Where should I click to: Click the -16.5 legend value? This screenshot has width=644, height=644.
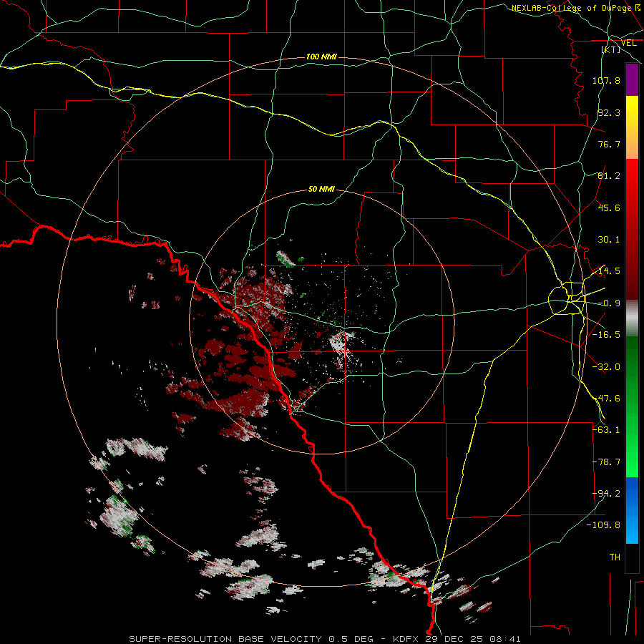point(606,335)
